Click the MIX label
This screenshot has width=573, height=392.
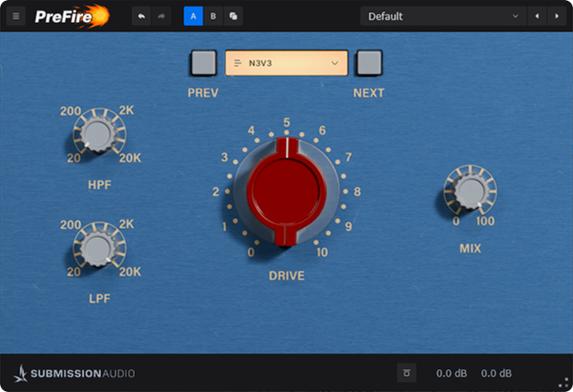(x=471, y=248)
